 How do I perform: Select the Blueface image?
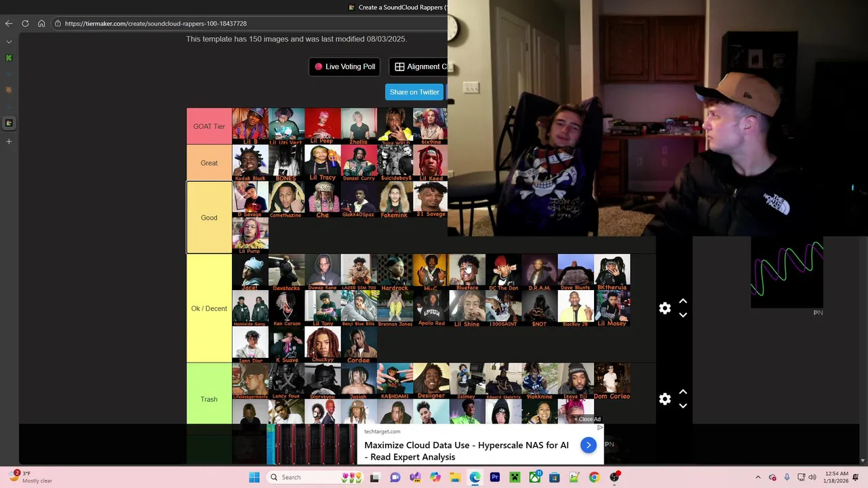tap(467, 272)
